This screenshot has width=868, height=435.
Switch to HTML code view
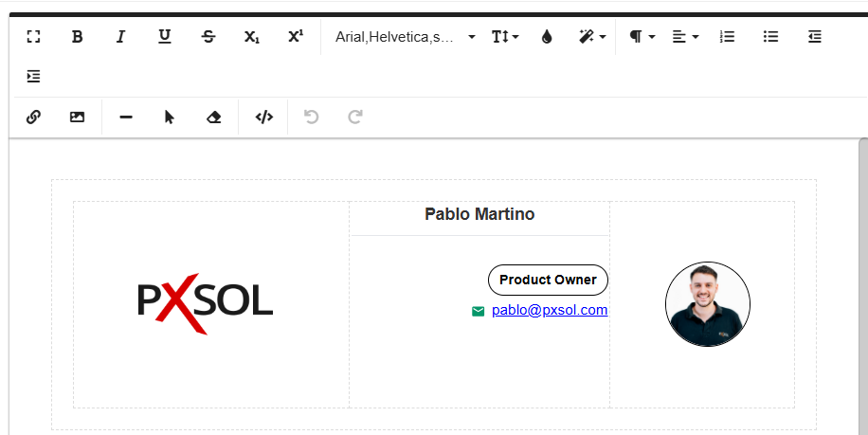264,118
